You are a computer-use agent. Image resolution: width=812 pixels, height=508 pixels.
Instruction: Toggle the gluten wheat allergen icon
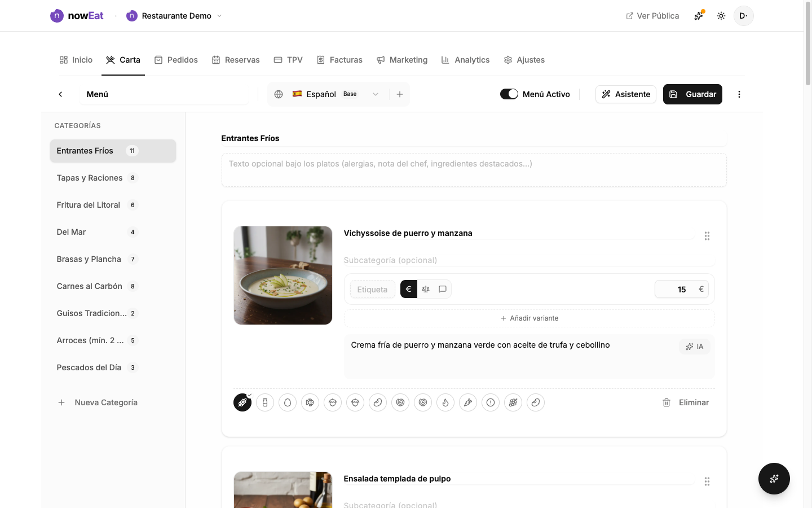tap(242, 402)
